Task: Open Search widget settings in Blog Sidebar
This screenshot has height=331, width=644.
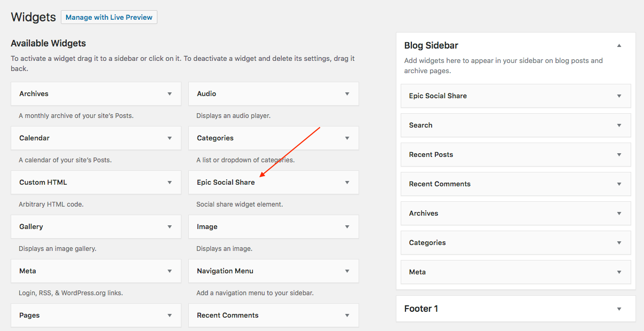Action: click(619, 125)
